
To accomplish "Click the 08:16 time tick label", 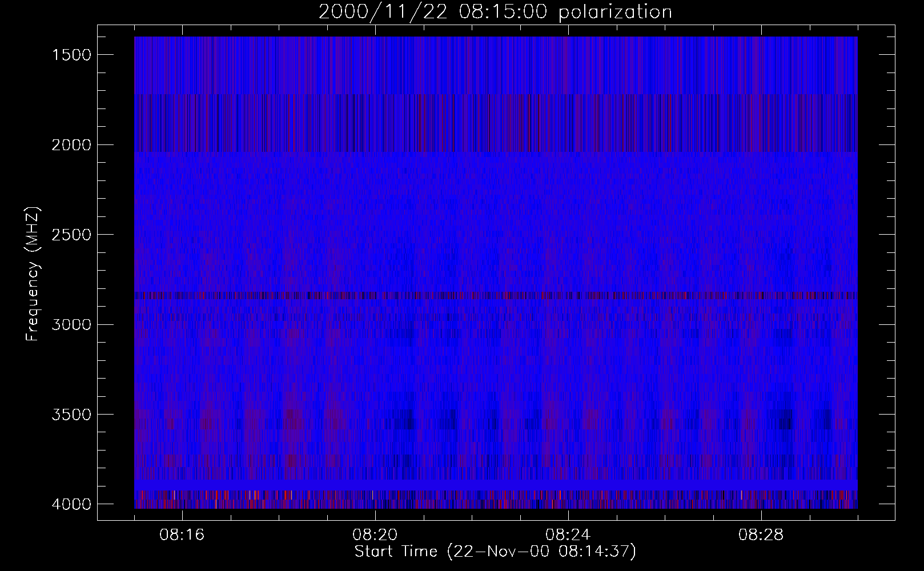I will [x=182, y=535].
